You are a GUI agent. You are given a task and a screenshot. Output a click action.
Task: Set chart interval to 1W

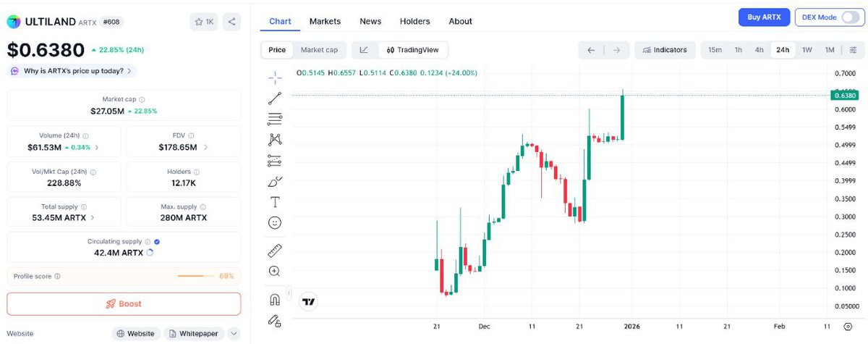(x=807, y=50)
